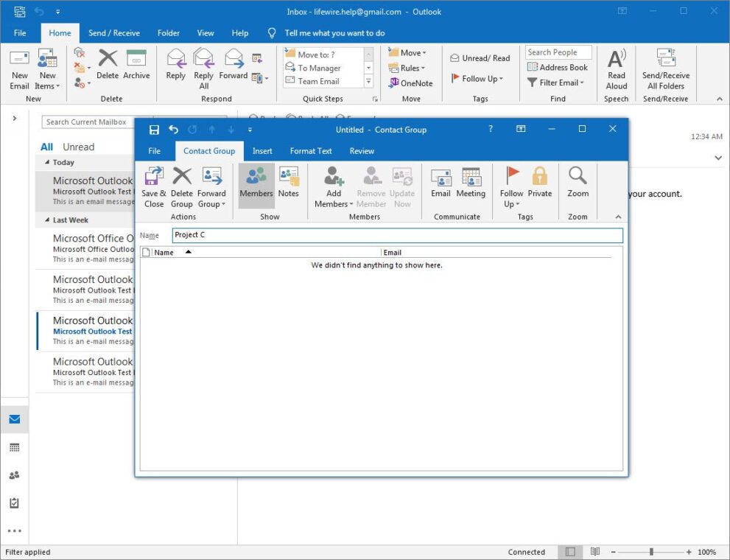
Task: Collapse the Today message group
Action: [46, 162]
